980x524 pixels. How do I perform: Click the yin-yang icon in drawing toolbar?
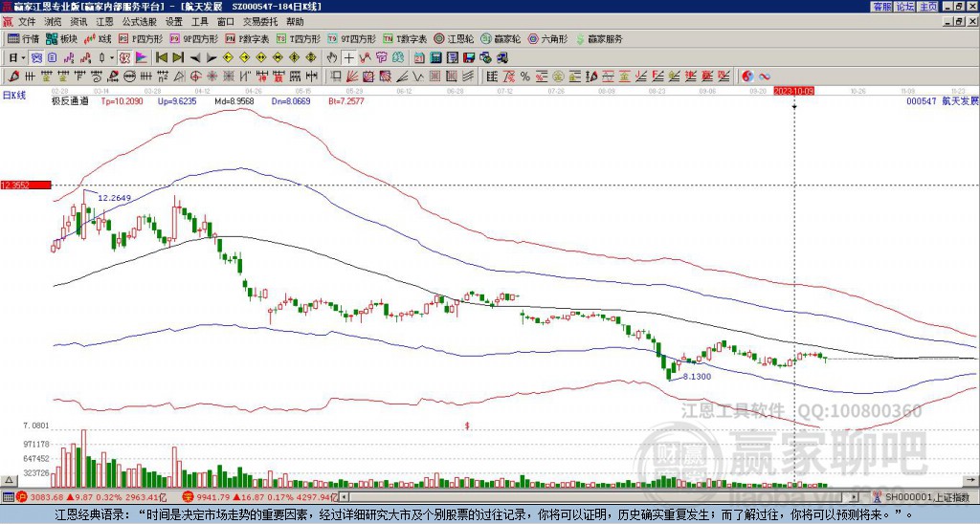(x=748, y=76)
